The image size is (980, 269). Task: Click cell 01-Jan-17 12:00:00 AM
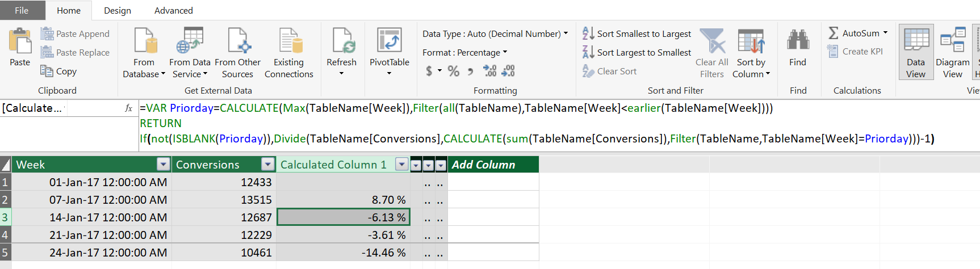91,182
